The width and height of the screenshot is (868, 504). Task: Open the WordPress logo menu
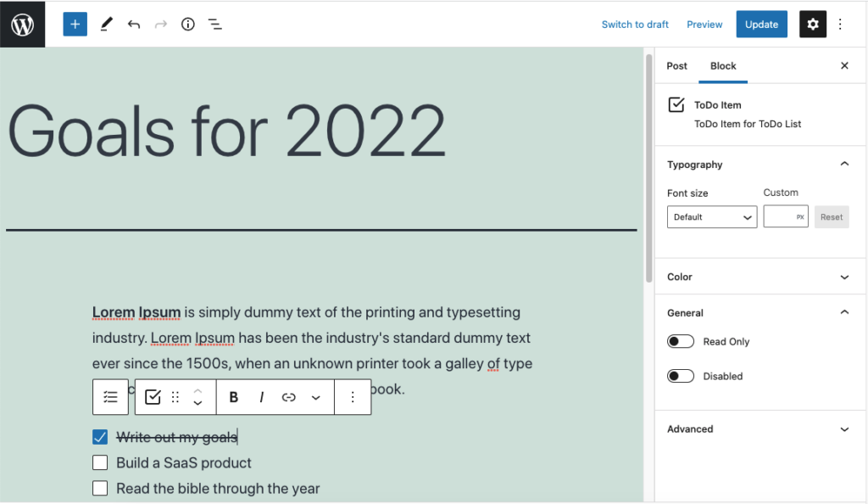tap(23, 24)
